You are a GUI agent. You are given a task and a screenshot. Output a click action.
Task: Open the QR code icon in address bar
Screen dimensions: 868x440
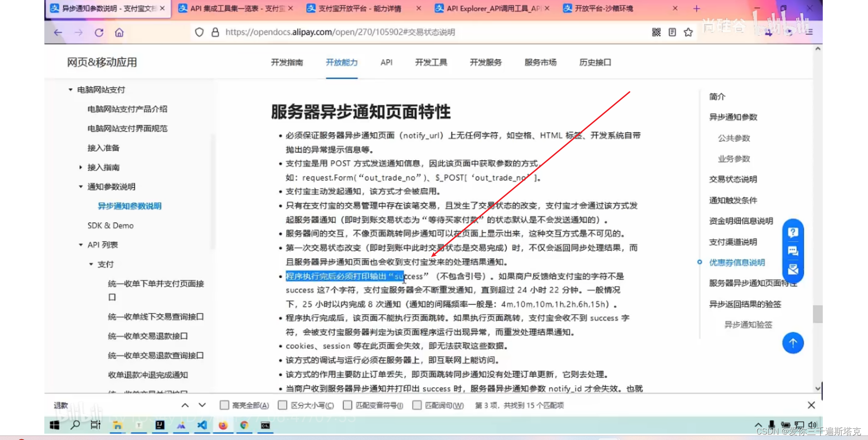click(x=656, y=32)
